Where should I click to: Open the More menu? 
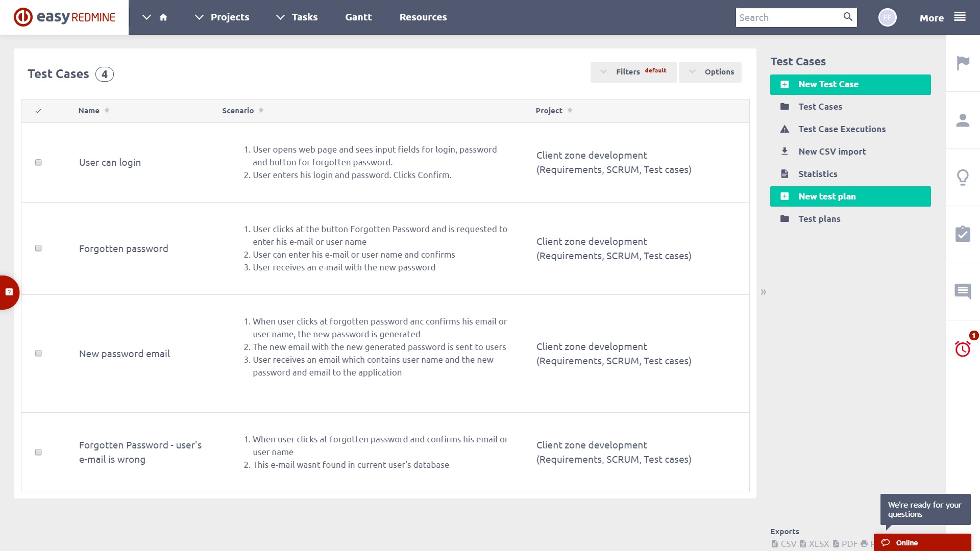932,18
